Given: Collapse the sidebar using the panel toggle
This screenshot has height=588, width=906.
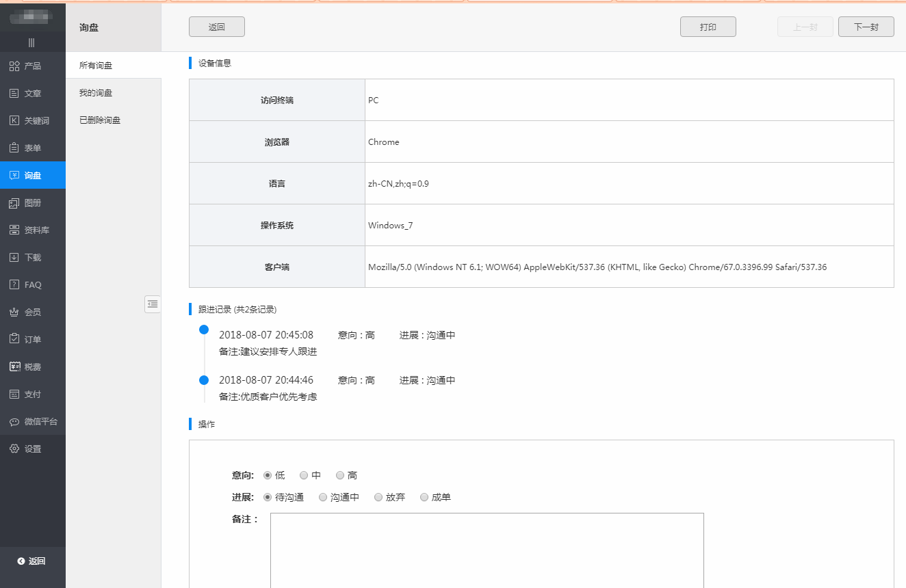Looking at the screenshot, I should pos(30,42).
